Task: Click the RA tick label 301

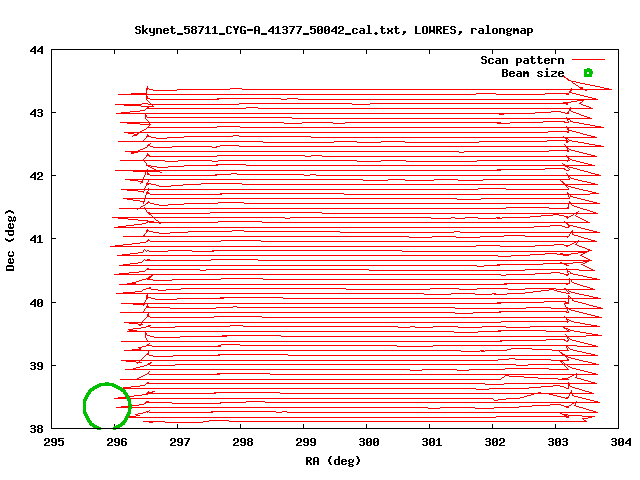Action: click(432, 442)
